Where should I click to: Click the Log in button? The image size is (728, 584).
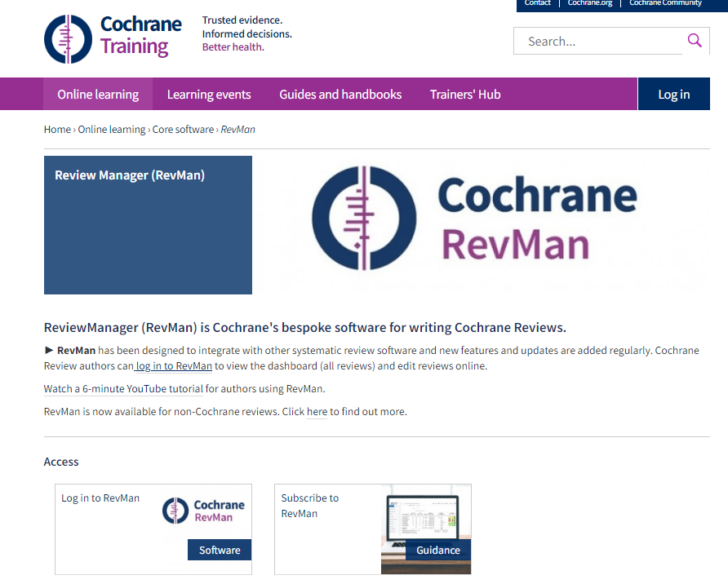[x=673, y=94]
